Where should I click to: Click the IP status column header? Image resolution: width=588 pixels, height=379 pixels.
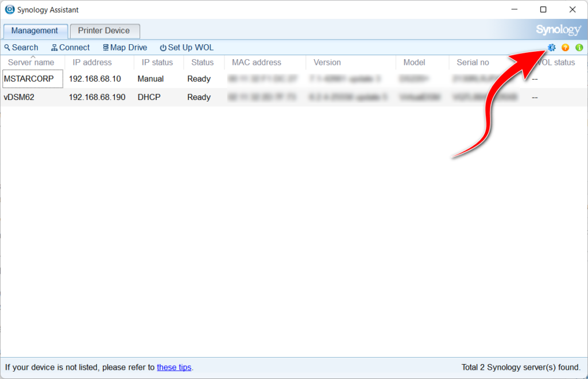click(x=158, y=62)
